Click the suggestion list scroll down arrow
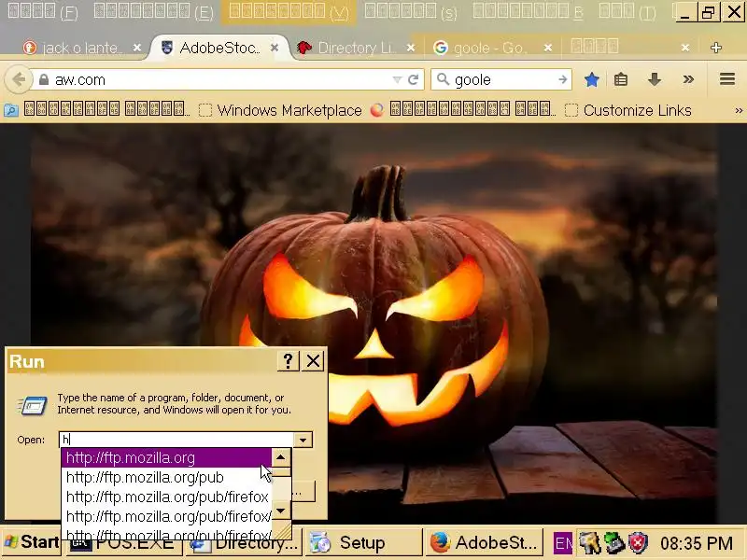 [x=281, y=511]
